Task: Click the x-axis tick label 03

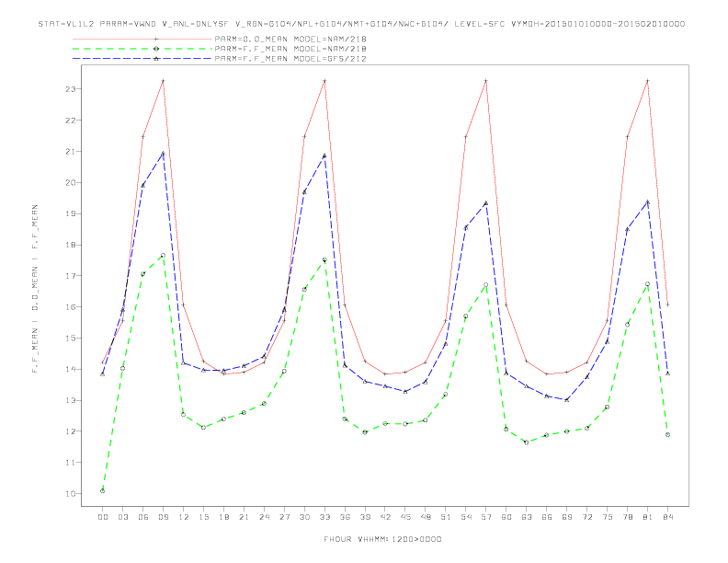Action: click(x=122, y=517)
